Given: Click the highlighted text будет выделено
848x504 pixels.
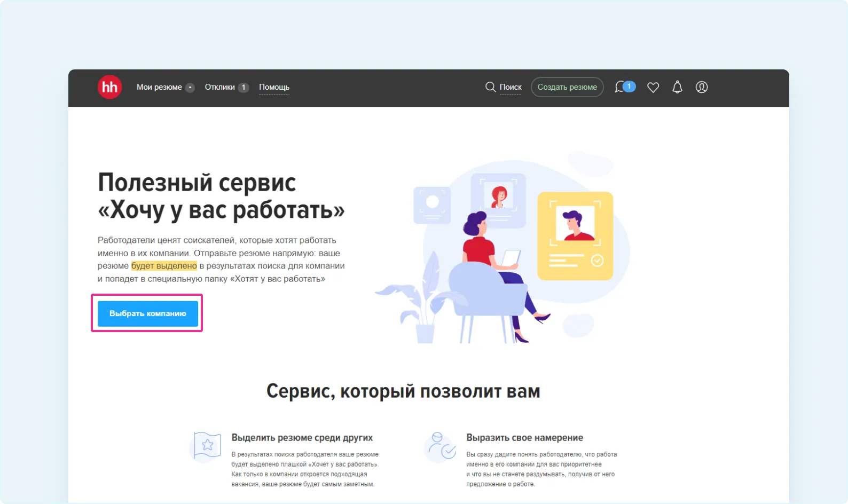Looking at the screenshot, I should pos(164,266).
